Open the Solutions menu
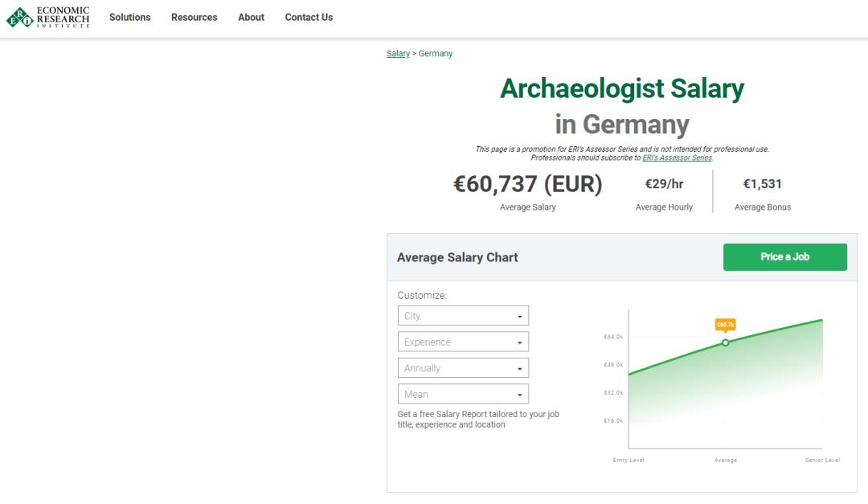Viewport: 868px width, 504px height. (130, 17)
